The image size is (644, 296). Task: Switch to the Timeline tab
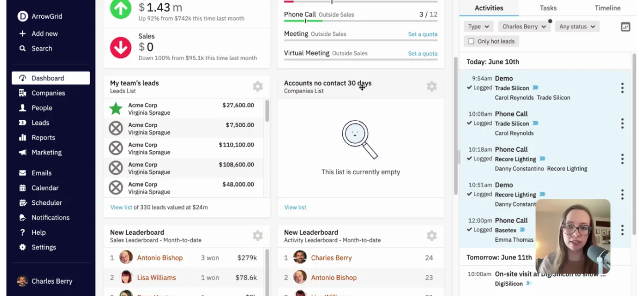point(608,8)
